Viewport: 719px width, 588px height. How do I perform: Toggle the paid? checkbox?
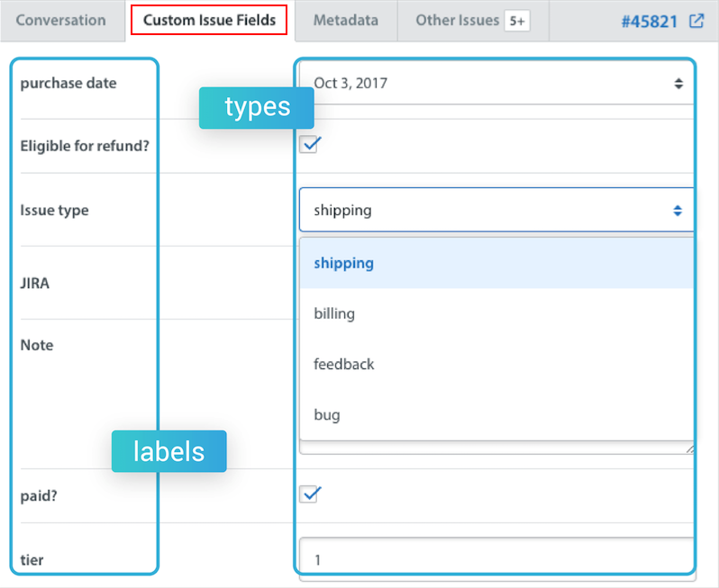309,493
